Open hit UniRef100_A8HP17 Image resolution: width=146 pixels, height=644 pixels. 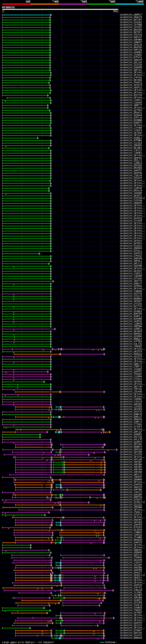tap(131, 15)
